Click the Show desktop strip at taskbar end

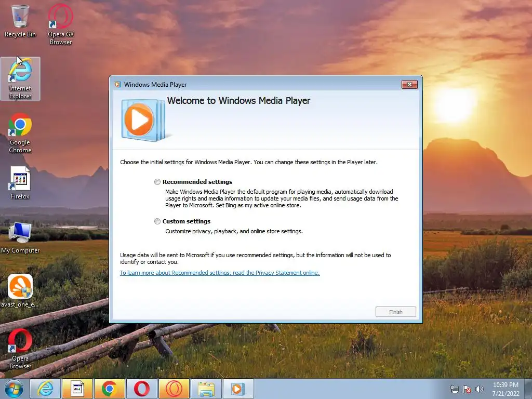click(528, 389)
